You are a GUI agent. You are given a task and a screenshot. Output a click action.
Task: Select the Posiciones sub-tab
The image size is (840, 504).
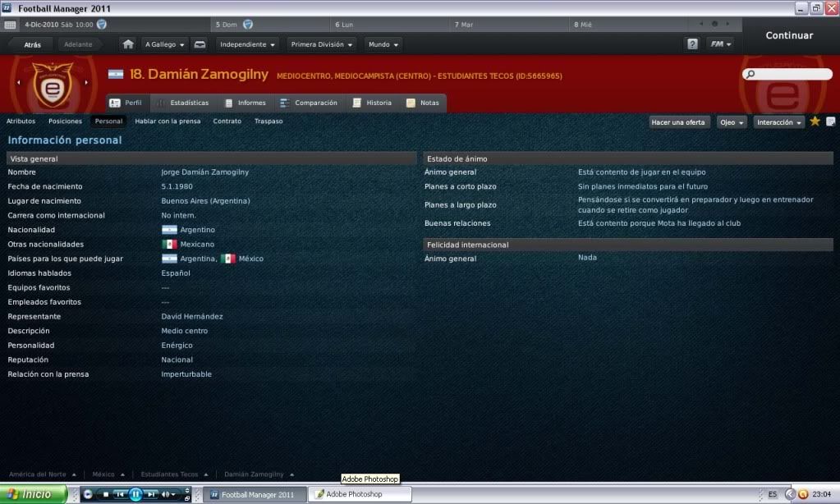66,121
